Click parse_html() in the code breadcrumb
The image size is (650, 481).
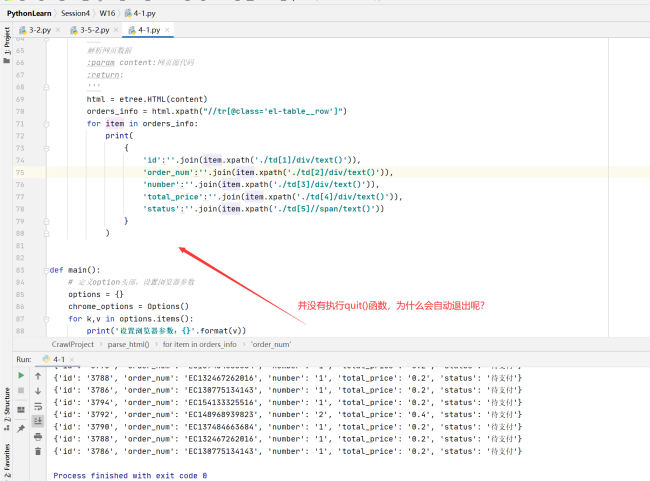pyautogui.click(x=129, y=344)
